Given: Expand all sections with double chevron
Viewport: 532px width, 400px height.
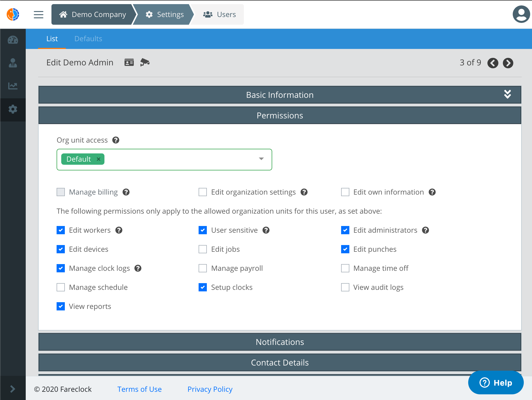Looking at the screenshot, I should pos(507,94).
